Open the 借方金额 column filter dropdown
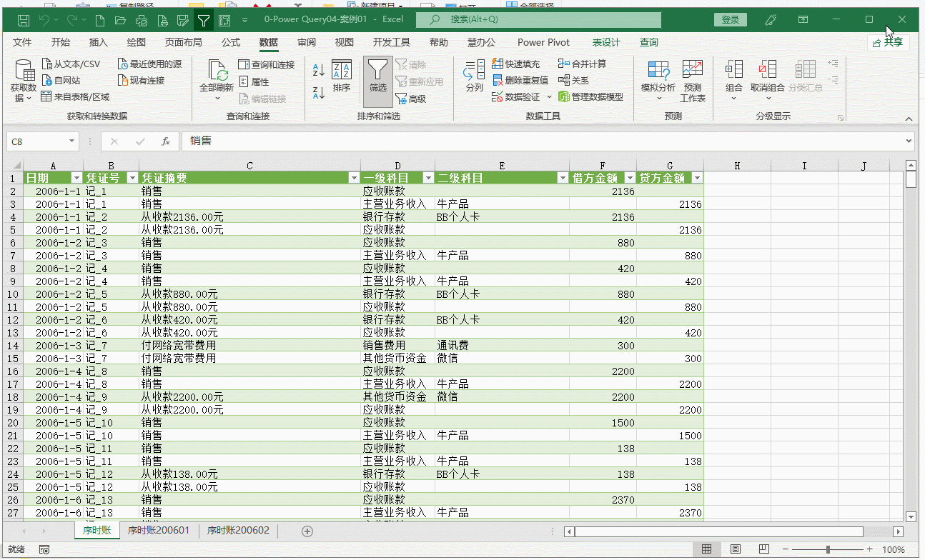Image resolution: width=925 pixels, height=560 pixels. 630,178
